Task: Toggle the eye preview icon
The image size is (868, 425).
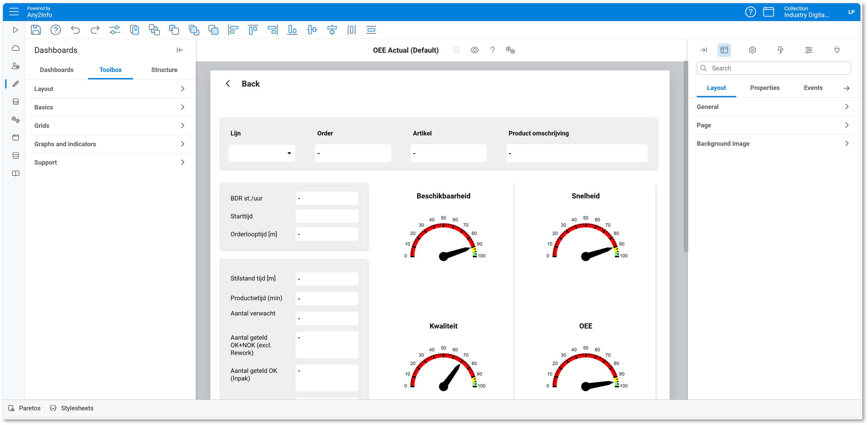Action: 474,50
